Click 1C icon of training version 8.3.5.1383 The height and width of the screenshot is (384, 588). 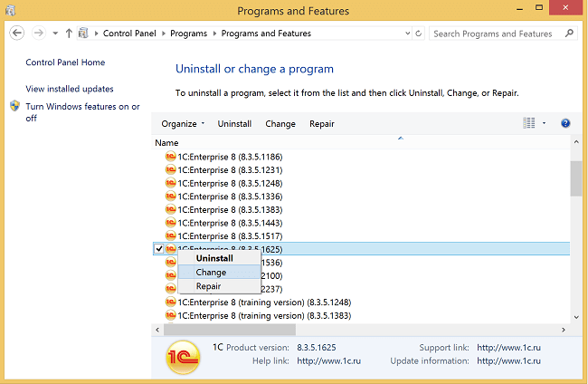point(171,315)
